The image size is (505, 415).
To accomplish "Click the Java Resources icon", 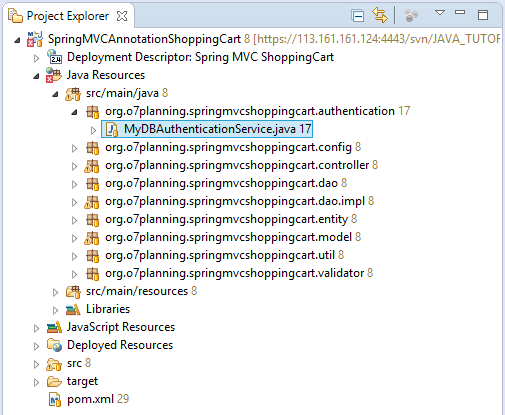I will (x=53, y=75).
